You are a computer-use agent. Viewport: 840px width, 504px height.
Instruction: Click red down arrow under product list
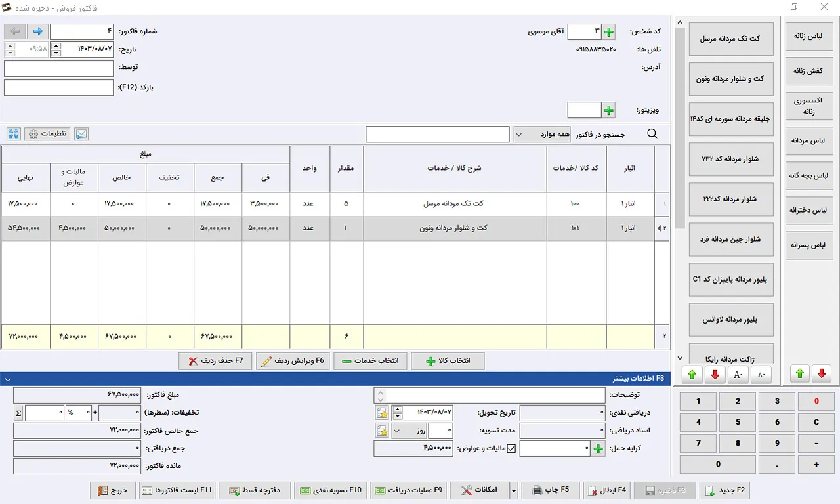coord(715,374)
